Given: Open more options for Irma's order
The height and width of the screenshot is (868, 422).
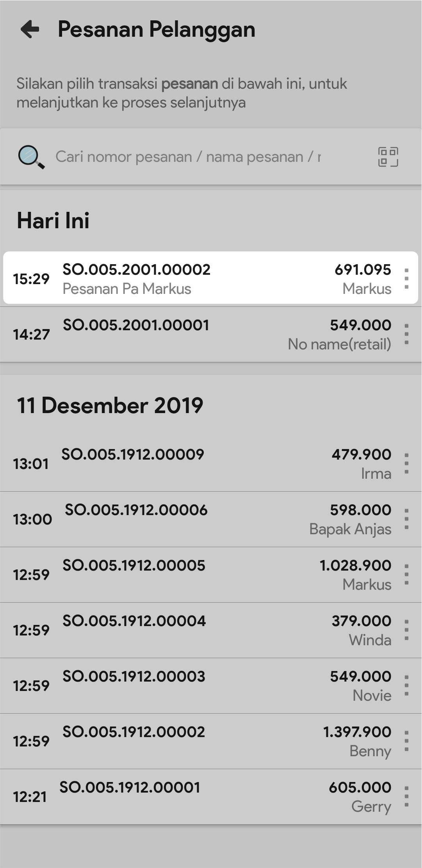Looking at the screenshot, I should point(406,464).
